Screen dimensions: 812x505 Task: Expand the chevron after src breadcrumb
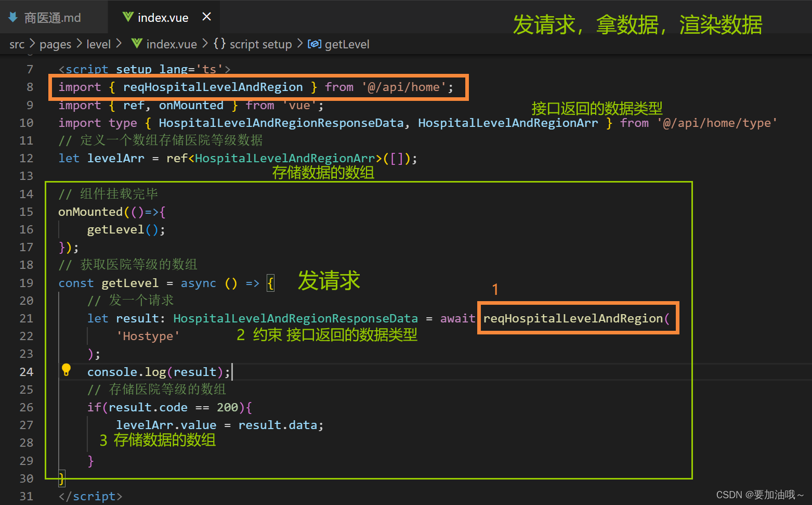click(x=32, y=44)
